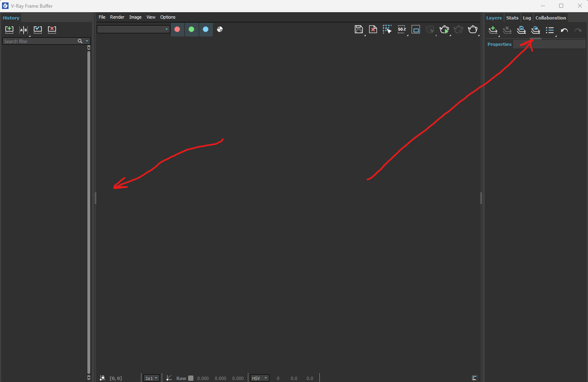588x382 pixels.
Task: Toggle the green channel display
Action: 191,29
